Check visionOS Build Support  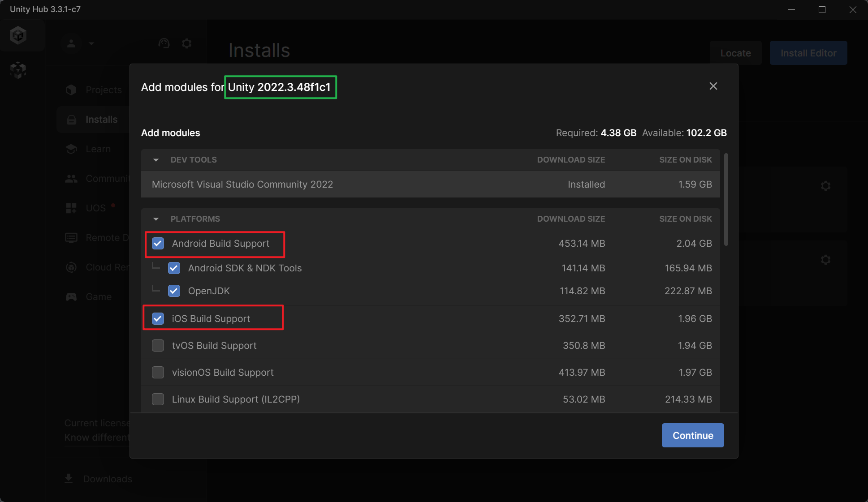[158, 373]
